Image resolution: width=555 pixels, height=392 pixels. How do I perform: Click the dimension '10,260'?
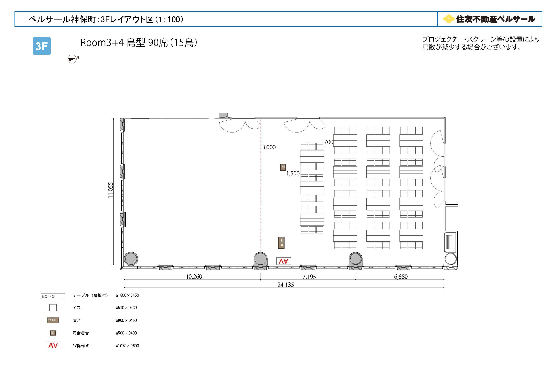[x=194, y=277]
